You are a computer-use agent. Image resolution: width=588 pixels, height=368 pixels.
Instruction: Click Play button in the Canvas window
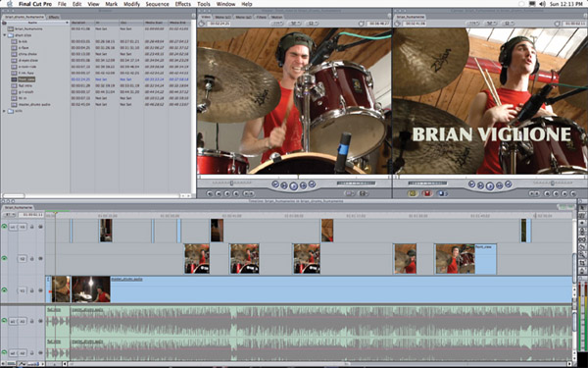point(490,185)
